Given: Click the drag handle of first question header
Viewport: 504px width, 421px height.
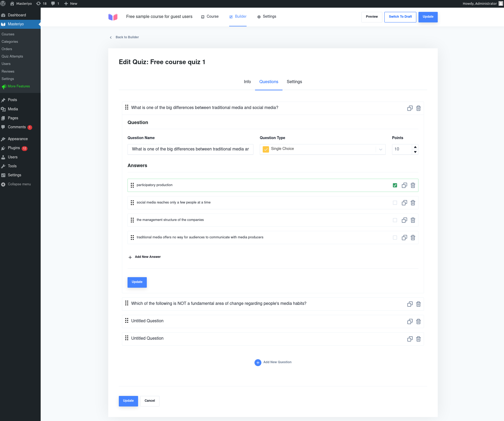Looking at the screenshot, I should pos(127,107).
